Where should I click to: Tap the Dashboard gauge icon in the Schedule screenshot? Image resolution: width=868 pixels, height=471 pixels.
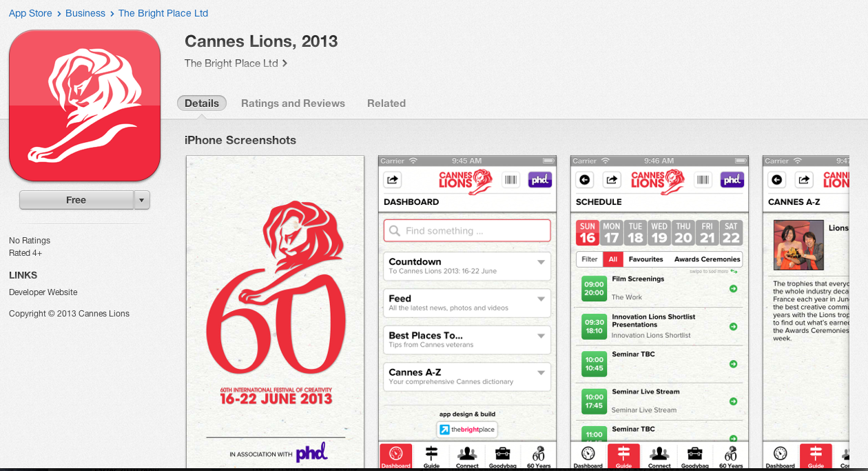588,456
